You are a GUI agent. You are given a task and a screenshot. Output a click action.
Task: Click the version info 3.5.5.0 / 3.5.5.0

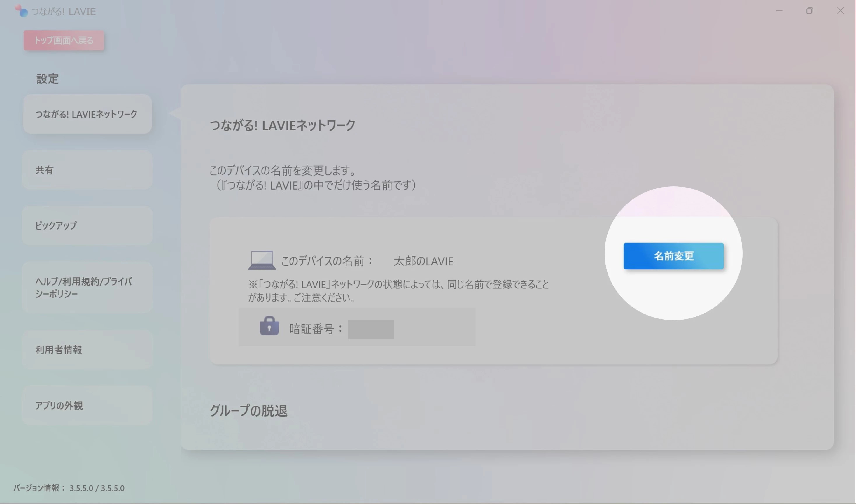pyautogui.click(x=97, y=488)
